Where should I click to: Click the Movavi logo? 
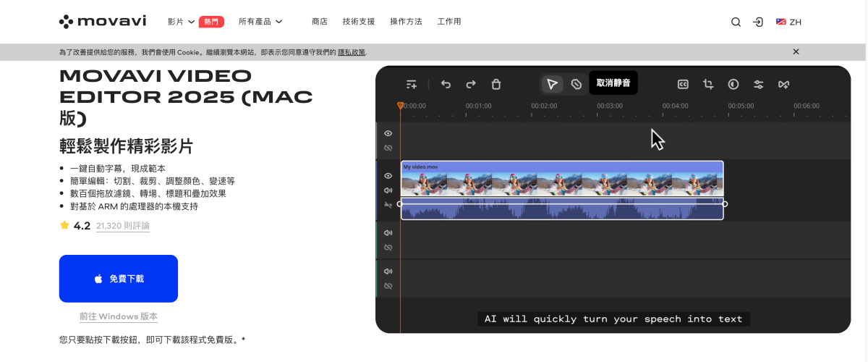click(x=103, y=22)
